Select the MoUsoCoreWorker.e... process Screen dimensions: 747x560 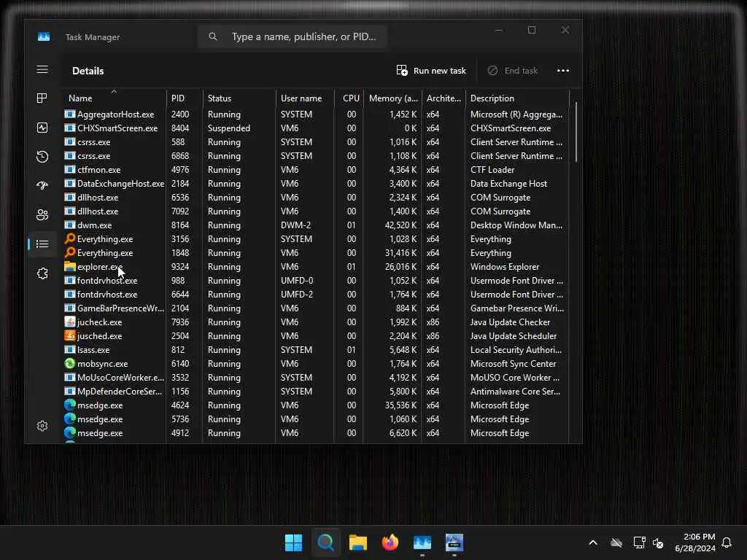[315, 377]
